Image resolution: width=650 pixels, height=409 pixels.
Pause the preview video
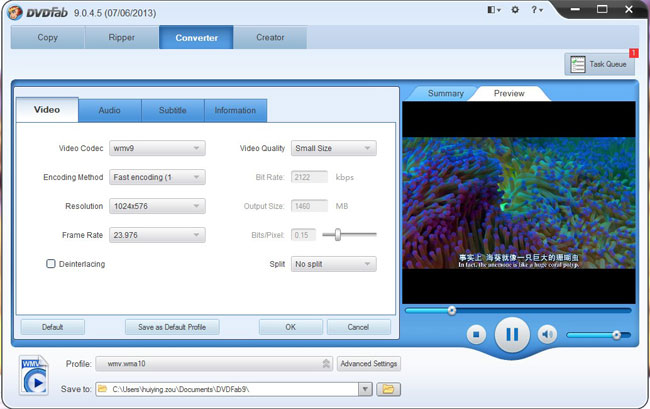[x=512, y=334]
